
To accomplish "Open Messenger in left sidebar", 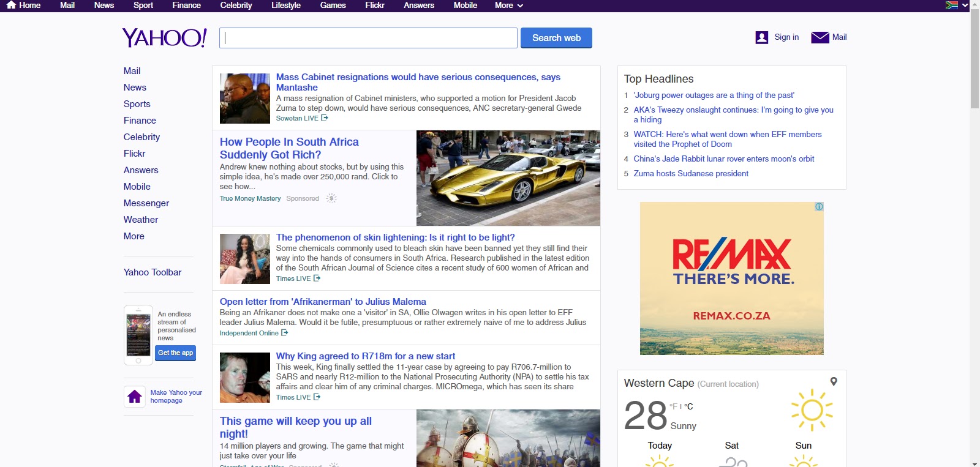I will 146,203.
